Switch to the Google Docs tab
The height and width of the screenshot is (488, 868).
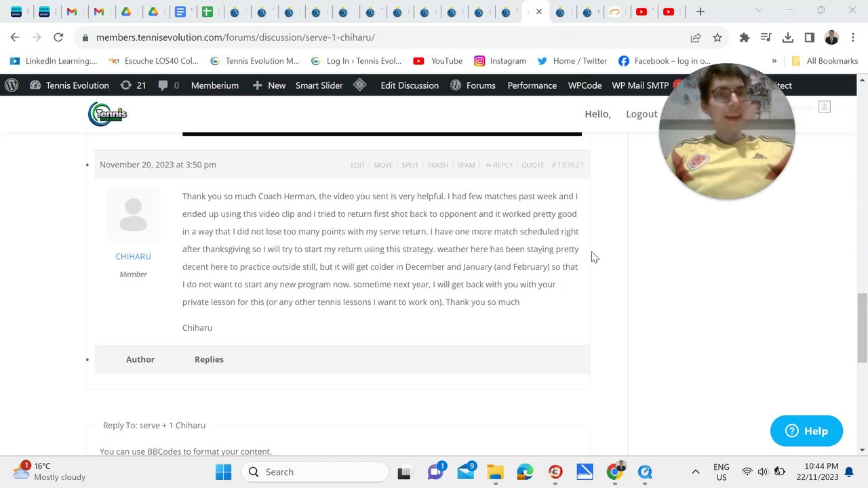tap(180, 12)
